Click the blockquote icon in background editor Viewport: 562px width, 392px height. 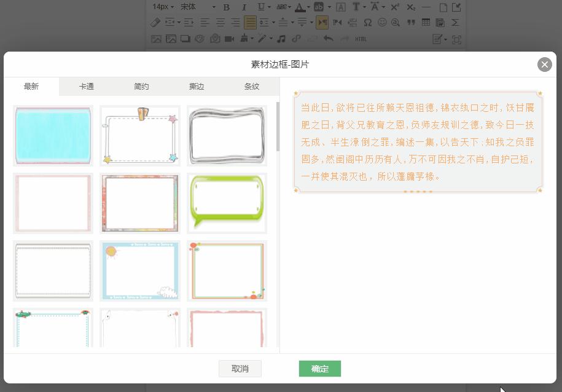(x=411, y=23)
